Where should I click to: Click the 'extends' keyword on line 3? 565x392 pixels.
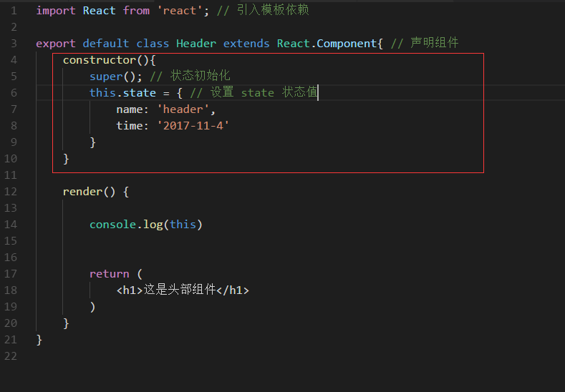coord(246,44)
